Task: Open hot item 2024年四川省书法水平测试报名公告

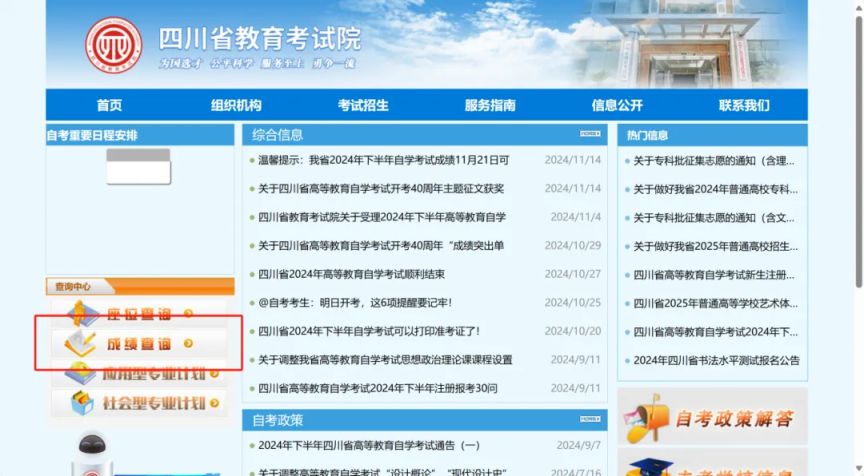Action: [x=716, y=361]
